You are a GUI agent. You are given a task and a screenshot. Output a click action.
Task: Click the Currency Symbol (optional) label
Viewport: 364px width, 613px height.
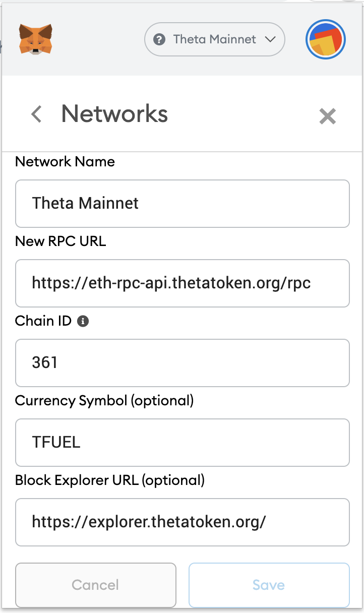(x=104, y=401)
